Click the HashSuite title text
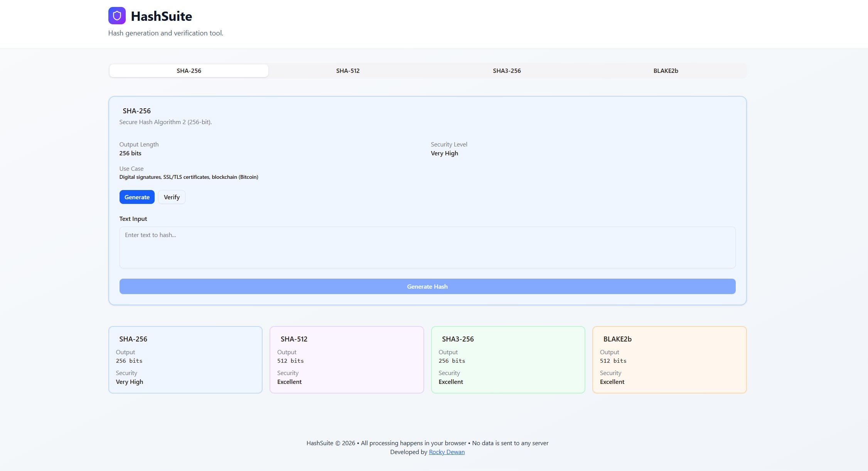 click(x=162, y=16)
